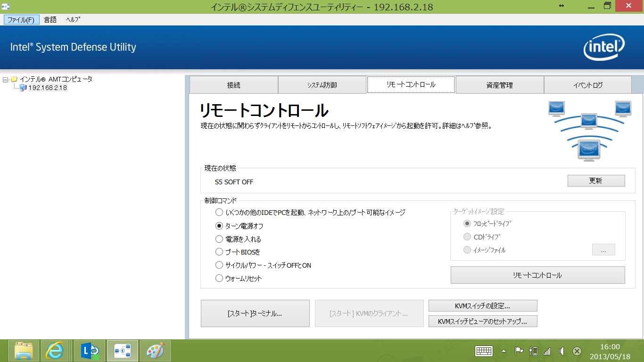Click the Action Center flag icon

point(519,351)
